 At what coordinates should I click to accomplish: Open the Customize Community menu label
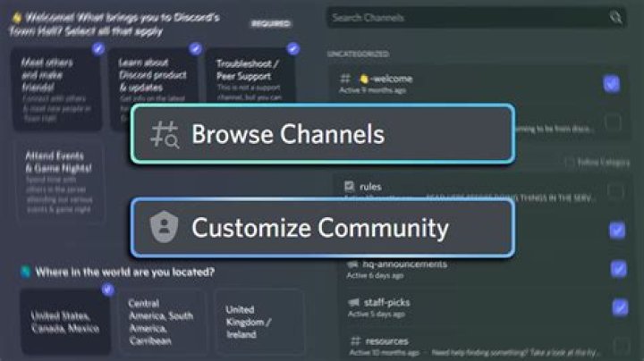click(x=319, y=228)
